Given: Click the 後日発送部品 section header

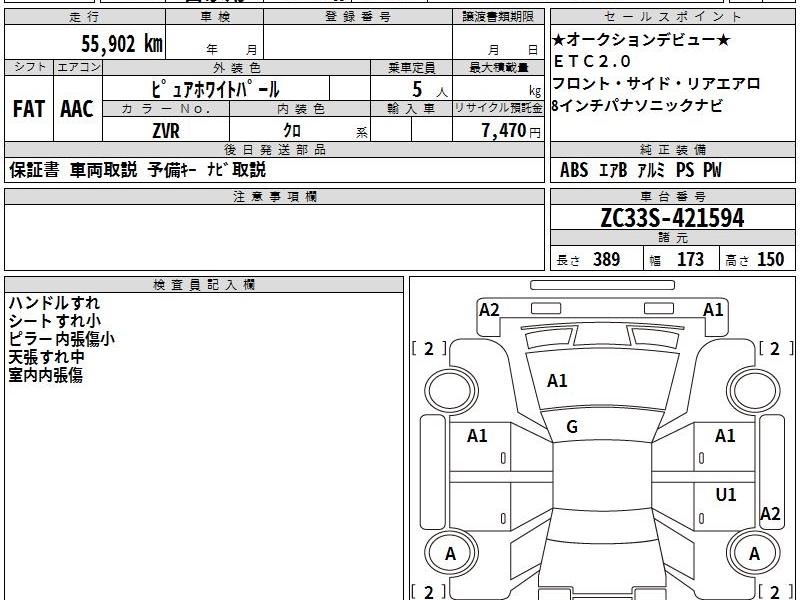Looking at the screenshot, I should click(274, 149).
